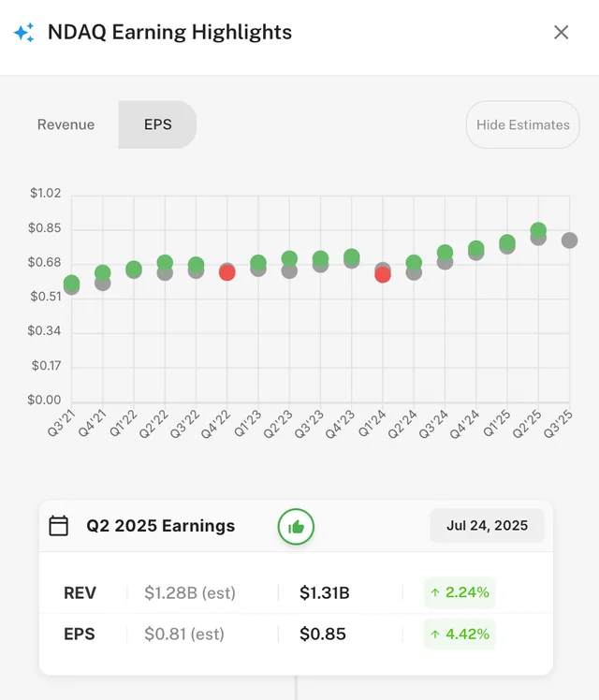599x700 pixels.
Task: Select the Q1'24 red EPS miss dot
Action: pyautogui.click(x=383, y=274)
